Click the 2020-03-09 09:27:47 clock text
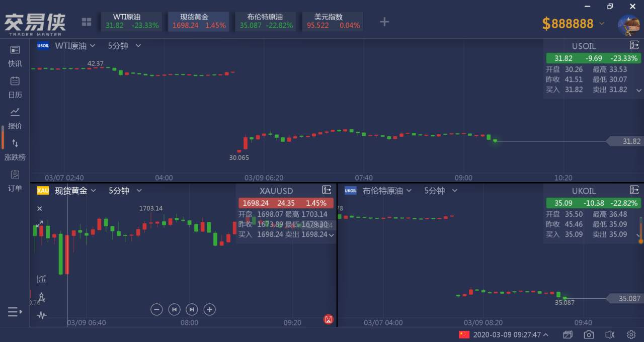The width and height of the screenshot is (644, 342). coord(507,334)
